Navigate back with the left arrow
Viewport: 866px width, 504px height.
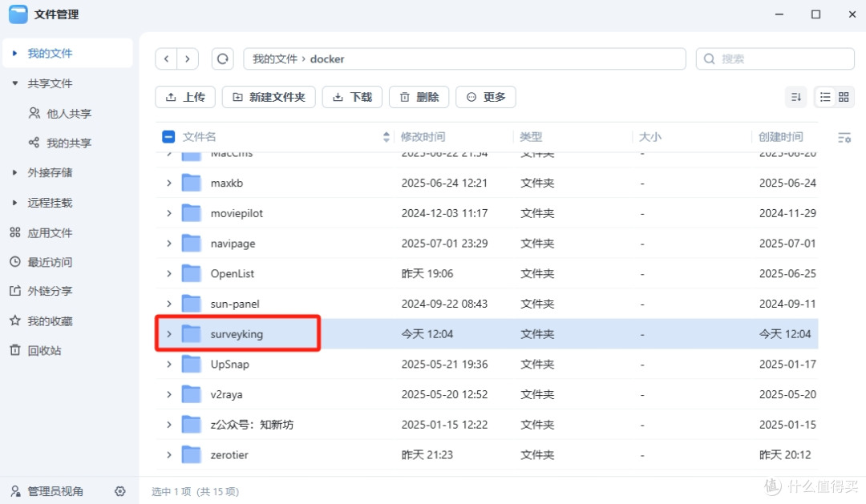[x=166, y=58]
